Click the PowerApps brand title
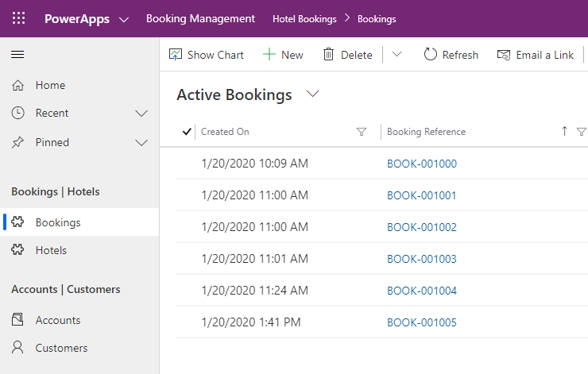This screenshot has height=374, width=588. [x=77, y=19]
